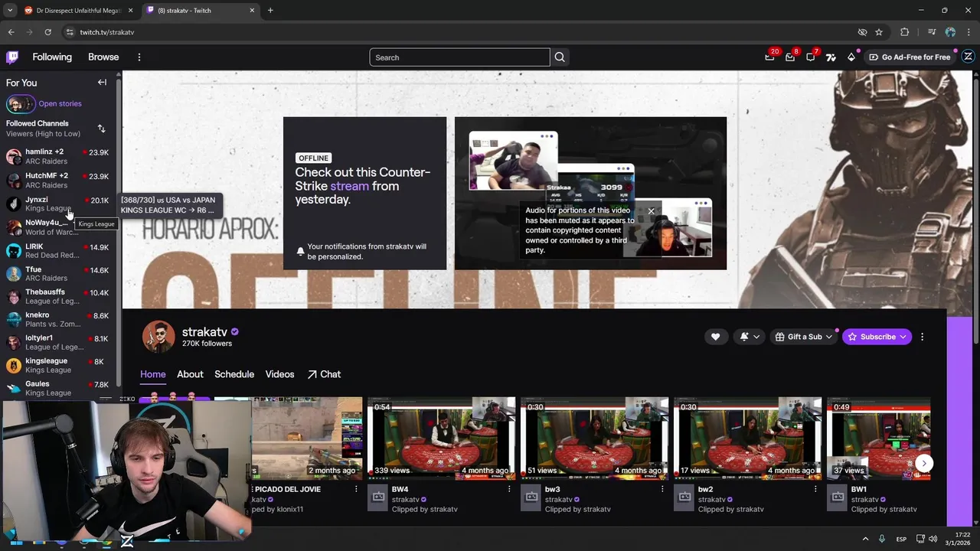
Task: Click the ESP language indicator in taskbar
Action: coord(901,539)
